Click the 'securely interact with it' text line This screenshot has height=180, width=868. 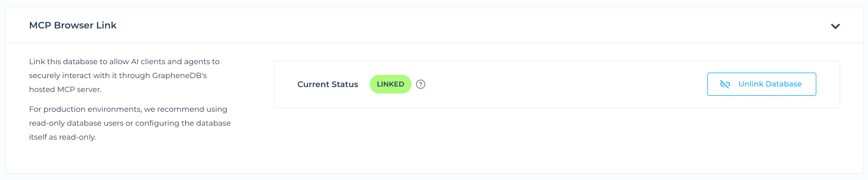click(118, 75)
